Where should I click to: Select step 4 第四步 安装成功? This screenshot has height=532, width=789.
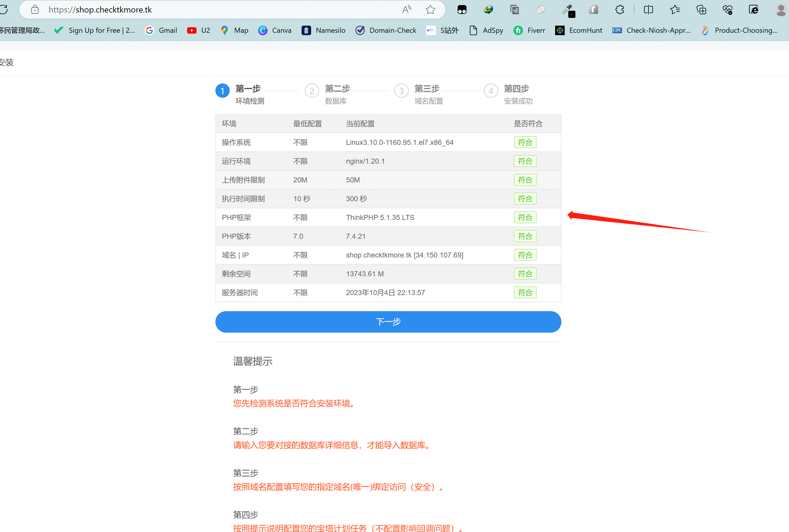(508, 94)
